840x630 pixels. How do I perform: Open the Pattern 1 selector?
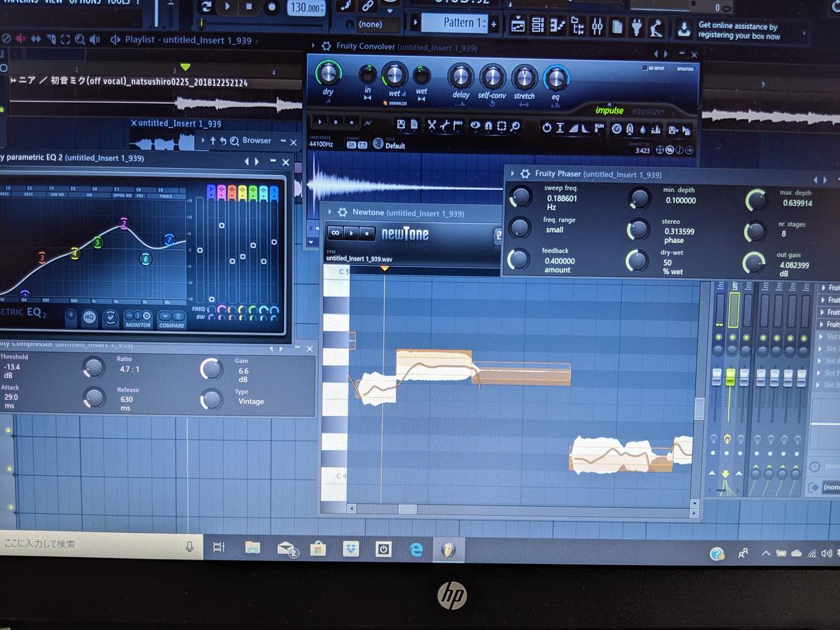[x=455, y=23]
